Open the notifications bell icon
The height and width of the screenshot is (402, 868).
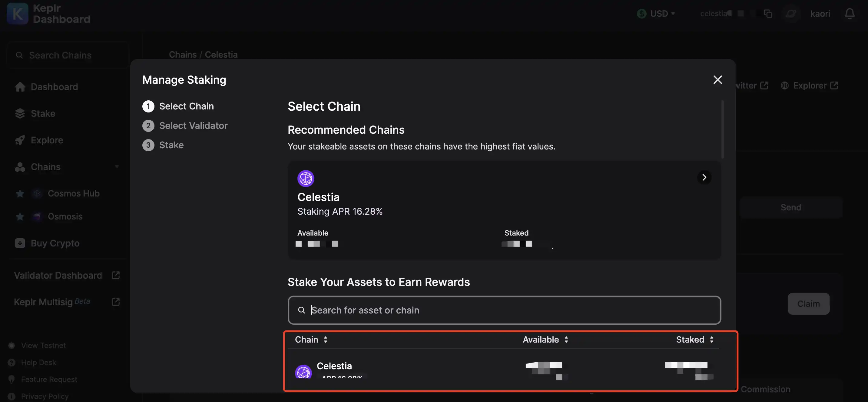850,13
